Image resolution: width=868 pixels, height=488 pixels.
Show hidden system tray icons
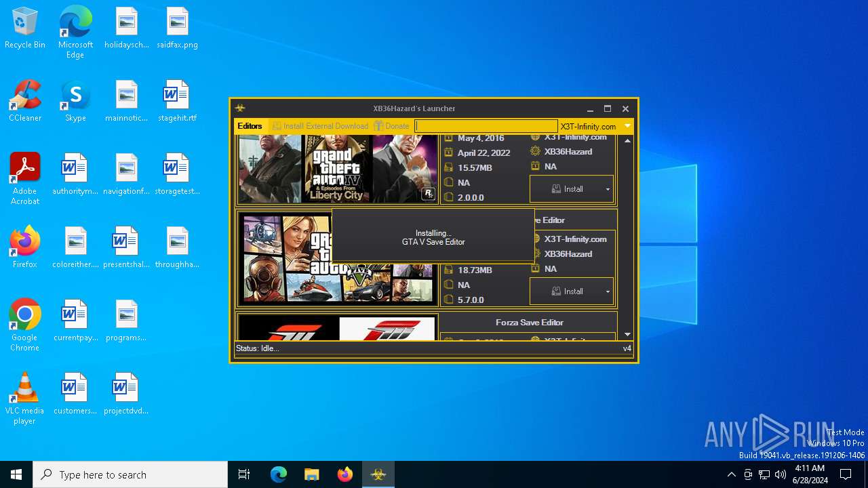(x=731, y=474)
